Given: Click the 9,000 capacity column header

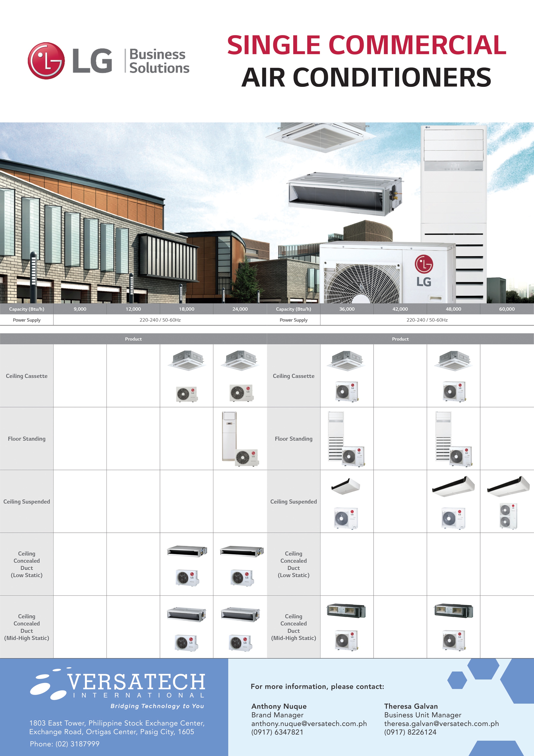Looking at the screenshot, I should pos(80,309).
